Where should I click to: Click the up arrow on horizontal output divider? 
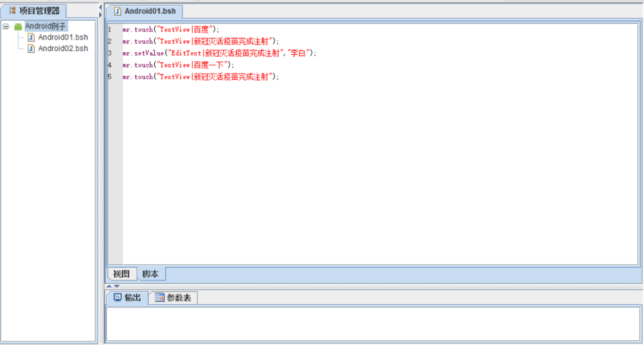[110, 286]
